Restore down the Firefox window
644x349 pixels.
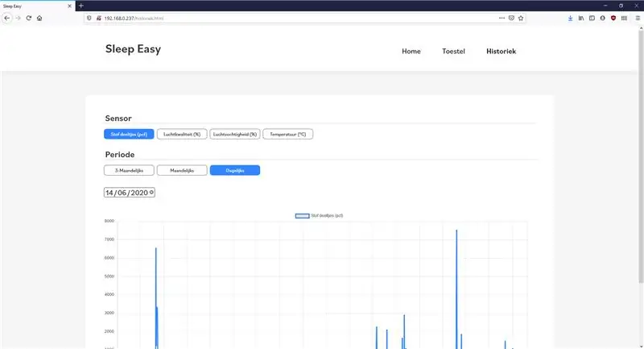pos(621,6)
